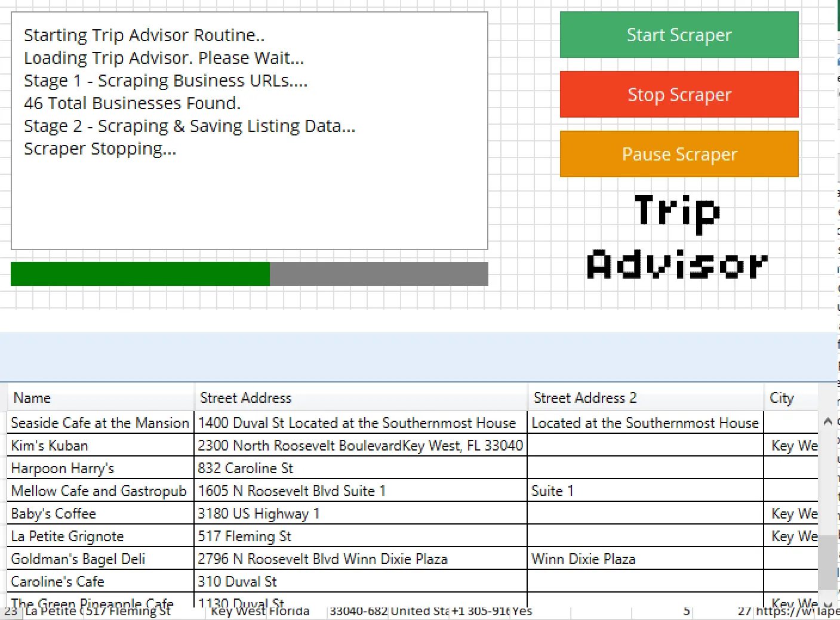840x620 pixels.
Task: Click the '46 Total Businesses Found.' log line
Action: [132, 103]
